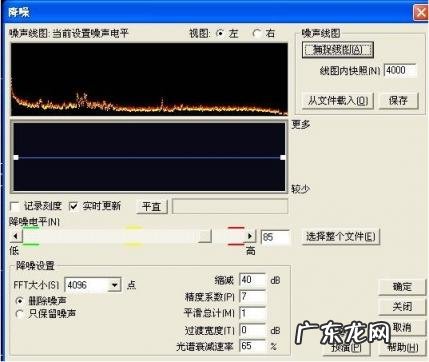Click the 平直 flat button
Image resolution: width=429 pixels, height=362 pixels.
(152, 207)
